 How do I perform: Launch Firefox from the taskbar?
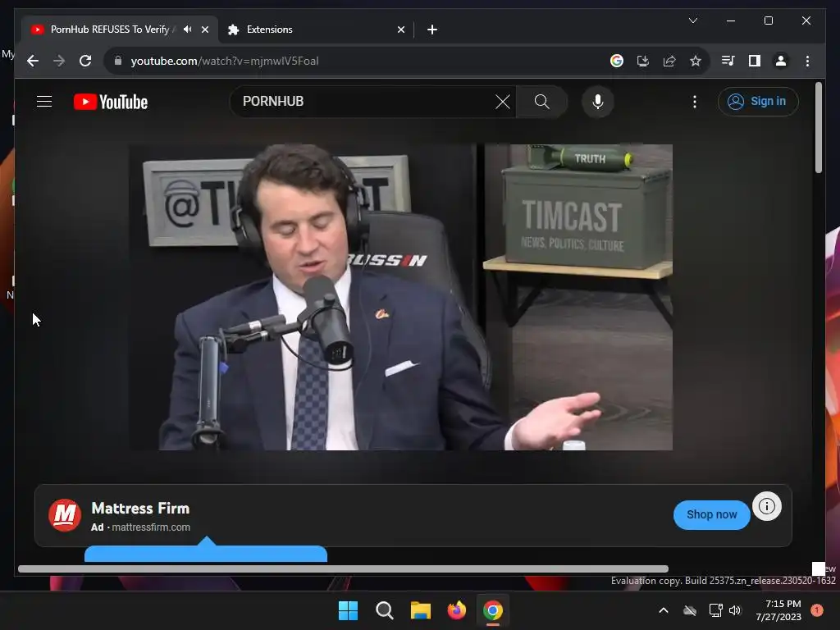[x=456, y=610]
